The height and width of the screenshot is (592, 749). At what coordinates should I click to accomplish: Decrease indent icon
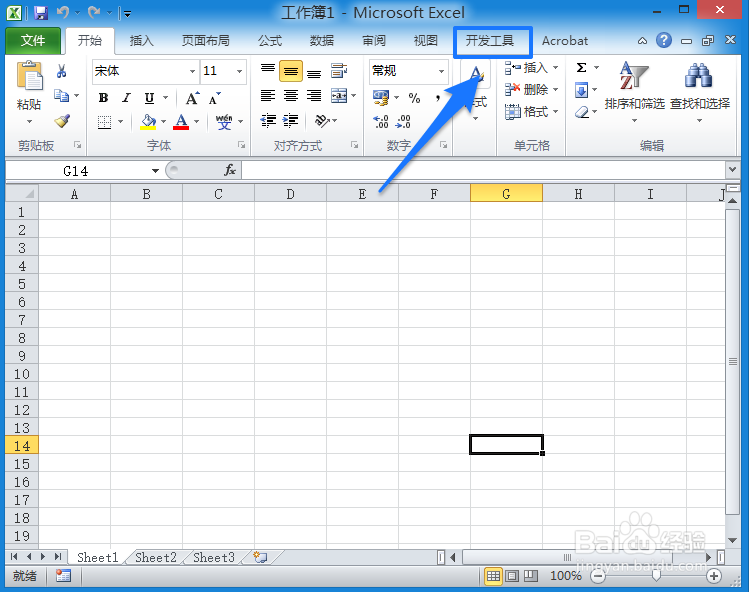pos(268,120)
